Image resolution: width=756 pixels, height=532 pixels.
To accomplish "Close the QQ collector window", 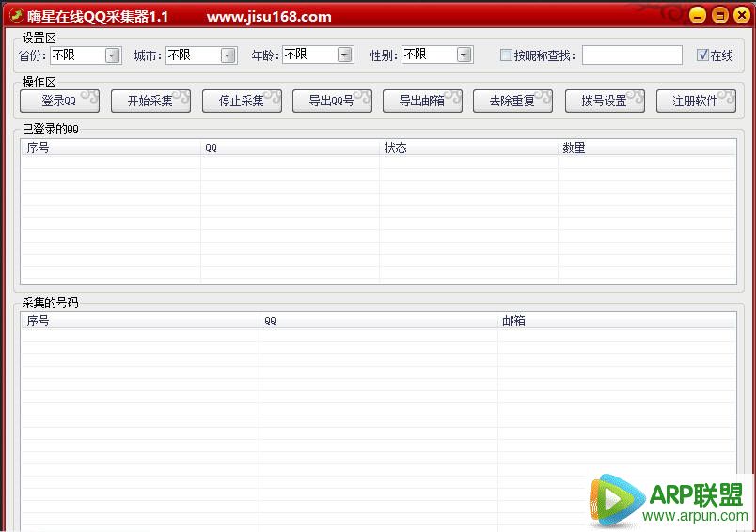I will click(742, 15).
